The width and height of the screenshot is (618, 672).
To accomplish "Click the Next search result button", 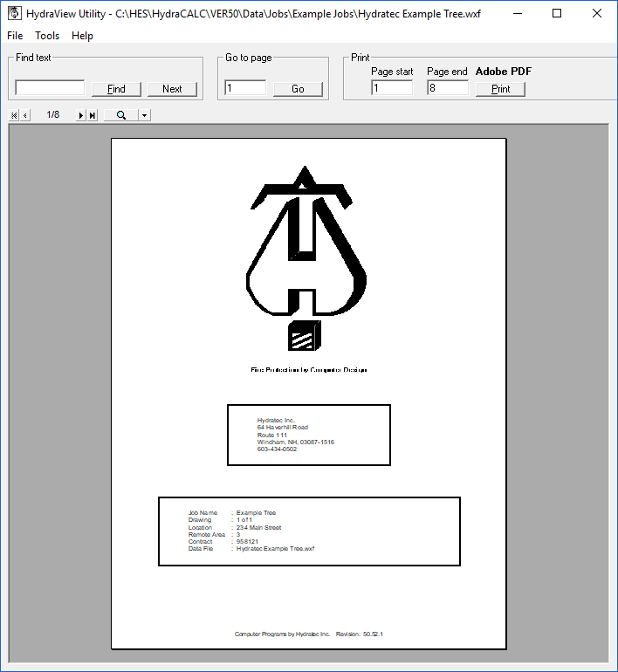I will [172, 89].
